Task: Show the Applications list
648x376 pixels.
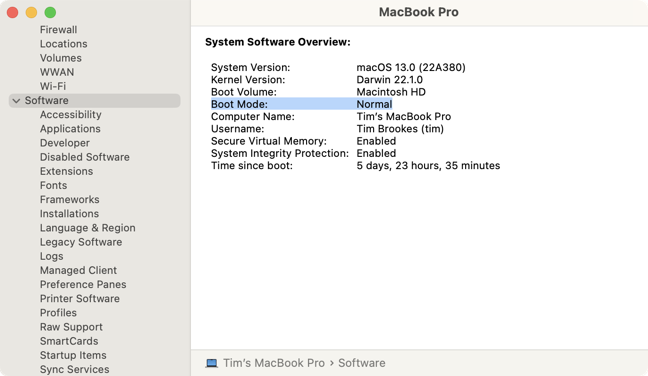Action: 70,129
